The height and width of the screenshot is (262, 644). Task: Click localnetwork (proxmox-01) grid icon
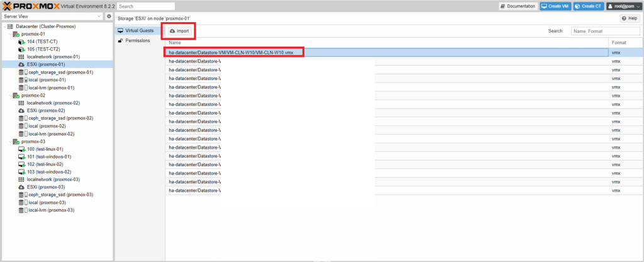tap(21, 57)
